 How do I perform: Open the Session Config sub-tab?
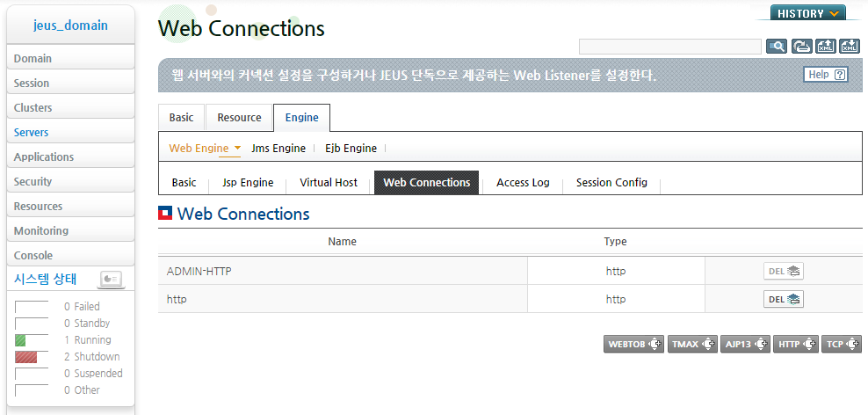click(611, 182)
